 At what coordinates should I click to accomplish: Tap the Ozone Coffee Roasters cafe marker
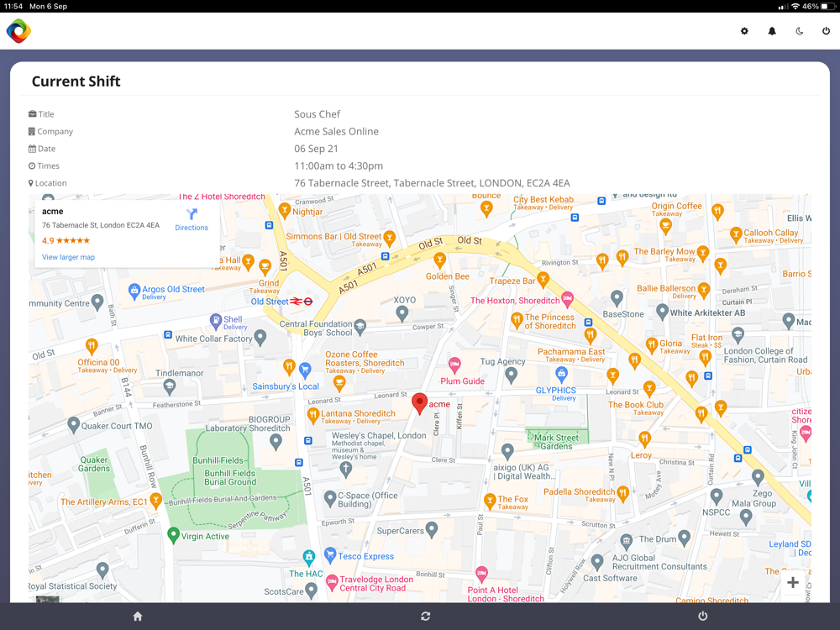(339, 382)
